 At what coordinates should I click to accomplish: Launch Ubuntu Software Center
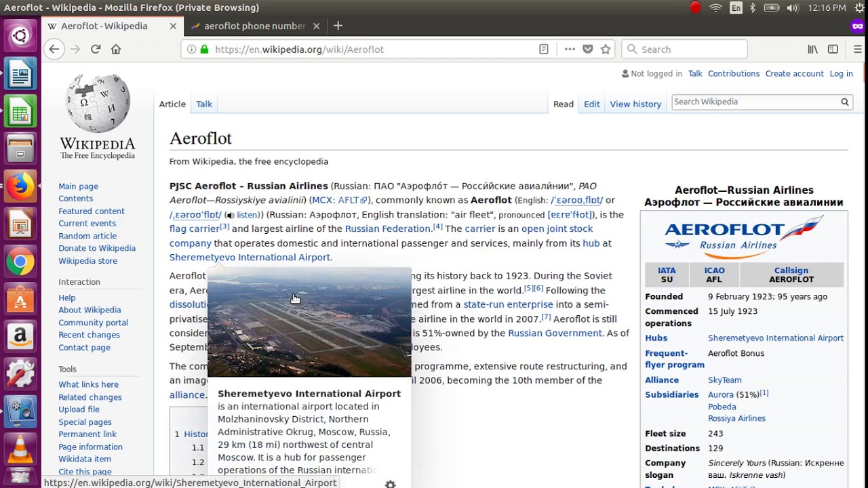pos(20,299)
